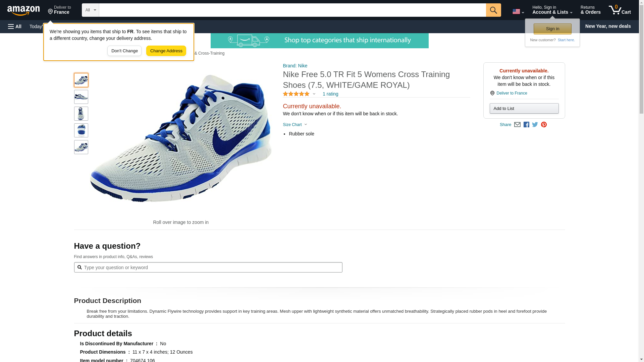This screenshot has width=644, height=362.
Task: Open the language flag selector
Action: point(518,12)
